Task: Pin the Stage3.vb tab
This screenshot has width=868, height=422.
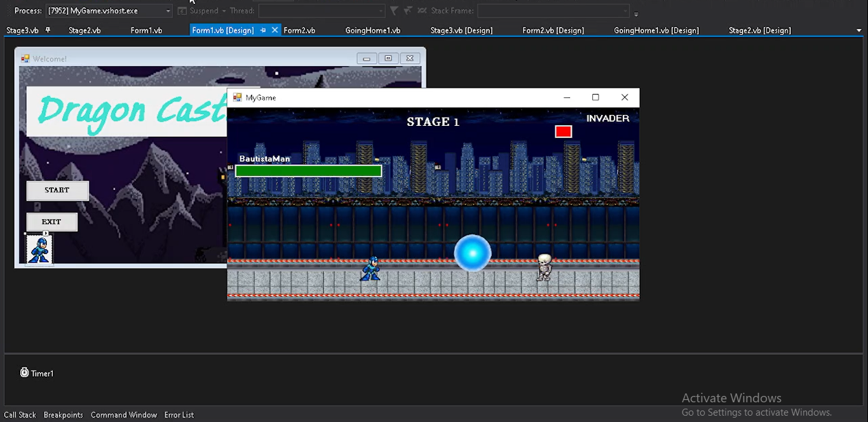Action: click(x=48, y=30)
